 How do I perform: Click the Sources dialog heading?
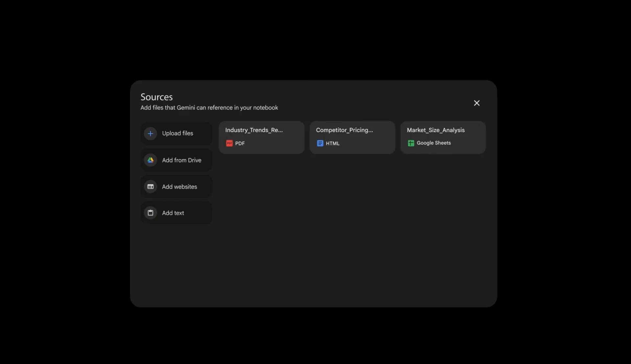tap(156, 97)
